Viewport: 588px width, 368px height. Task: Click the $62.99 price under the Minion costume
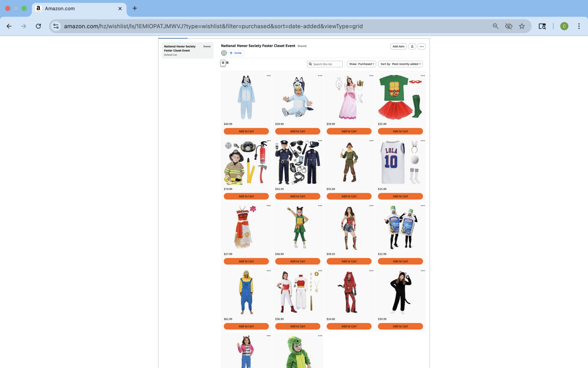point(228,319)
